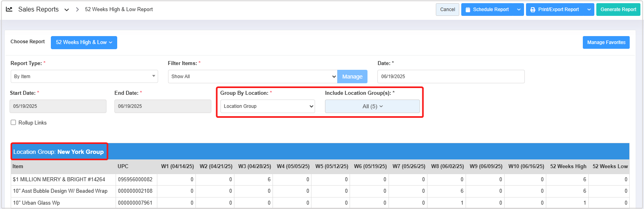
Task: Click the printer icon on Print/Export Report
Action: 533,10
